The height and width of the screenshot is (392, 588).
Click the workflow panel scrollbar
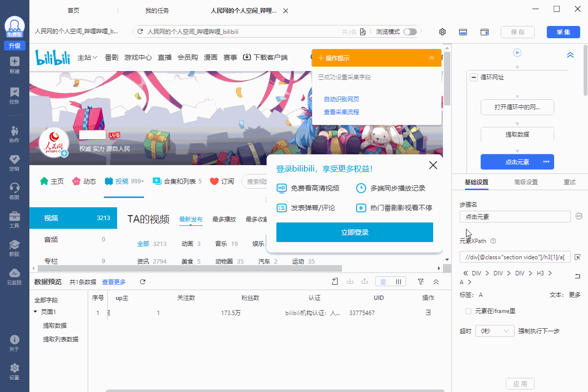(586, 71)
